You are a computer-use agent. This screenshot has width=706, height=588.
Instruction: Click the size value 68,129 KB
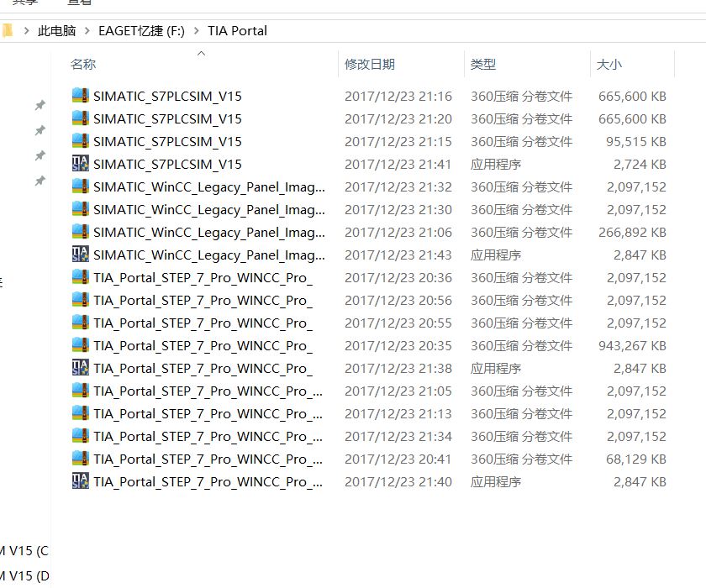635,459
